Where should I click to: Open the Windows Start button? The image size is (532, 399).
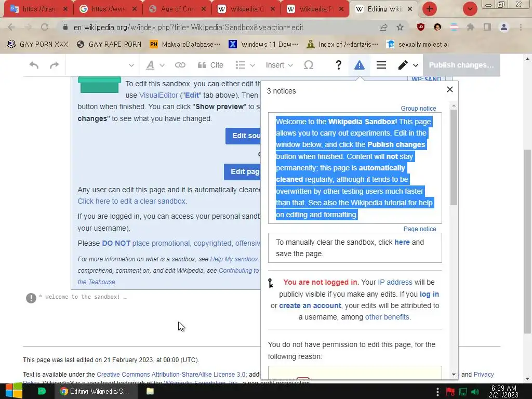pyautogui.click(x=14, y=391)
